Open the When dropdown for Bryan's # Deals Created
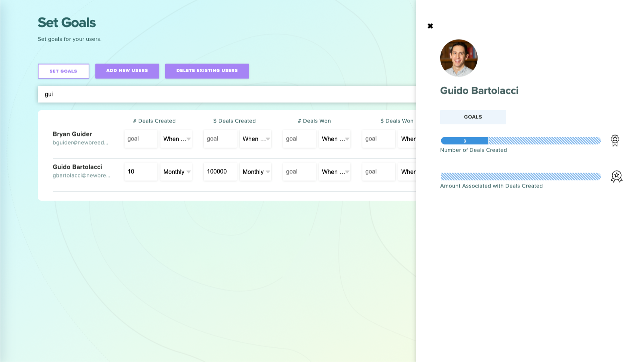The image size is (644, 362). pyautogui.click(x=176, y=139)
